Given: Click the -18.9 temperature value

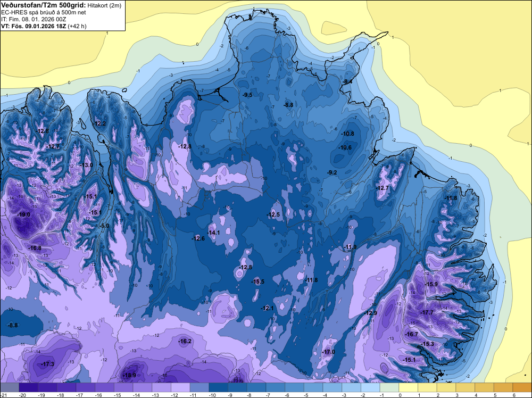Looking at the screenshot, I should tap(129, 375).
